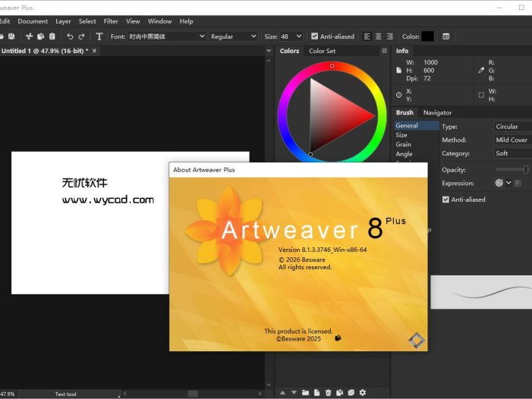Click the Cut scissors icon

(x=29, y=36)
